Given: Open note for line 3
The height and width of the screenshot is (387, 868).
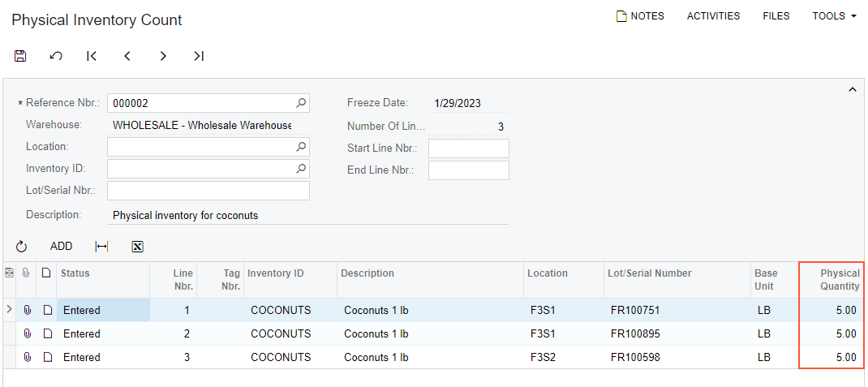Looking at the screenshot, I should [47, 357].
